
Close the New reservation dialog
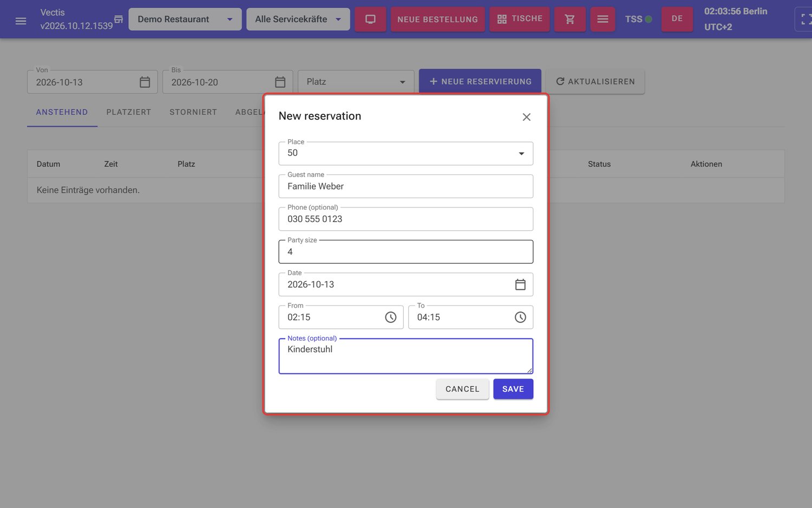click(526, 117)
